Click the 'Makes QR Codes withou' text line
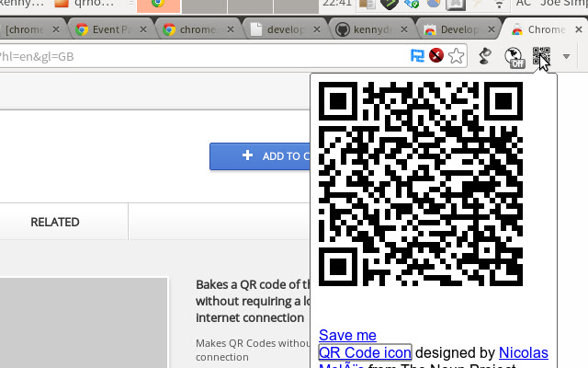Viewport: 588px width, 368px height. pos(254,343)
